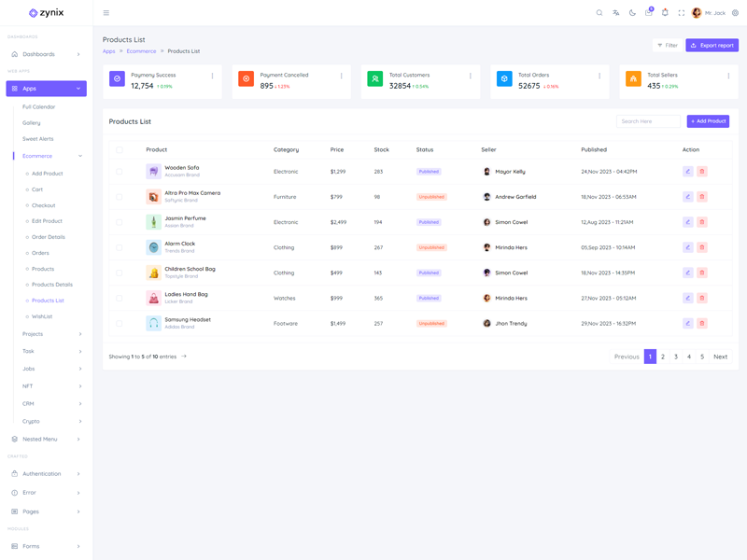The width and height of the screenshot is (747, 560).
Task: Delete the Alarm Clock product row
Action: pos(702,247)
